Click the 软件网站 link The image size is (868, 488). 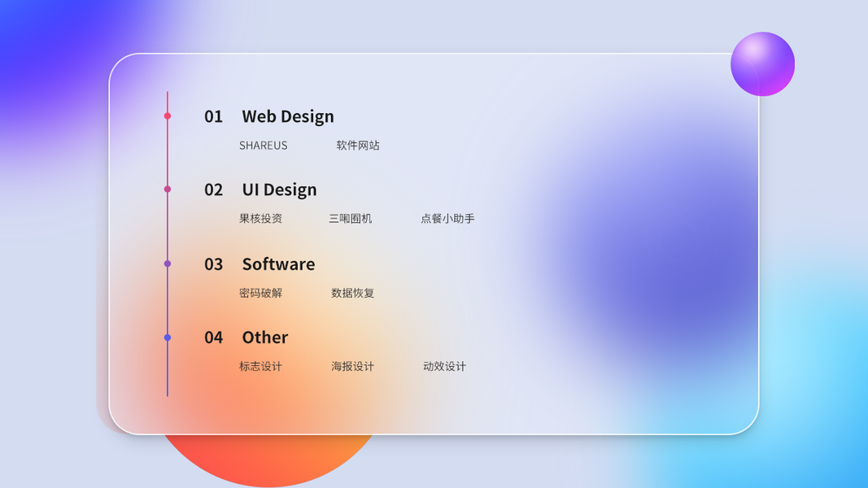pos(358,146)
